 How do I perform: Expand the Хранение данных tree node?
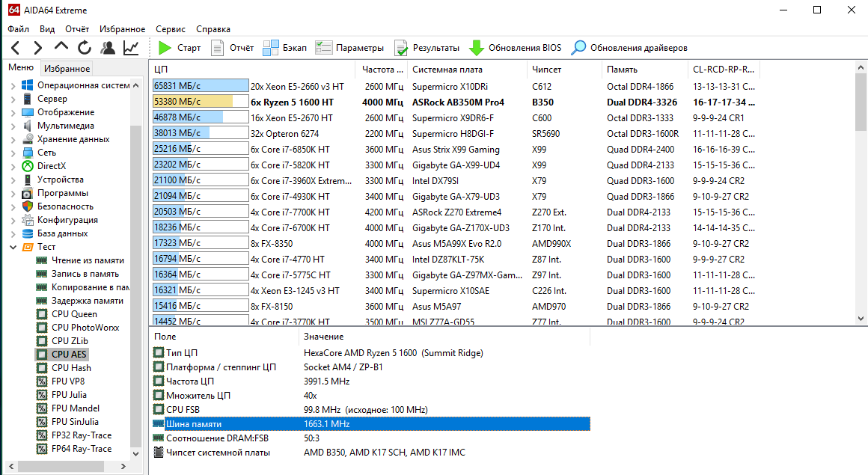13,140
